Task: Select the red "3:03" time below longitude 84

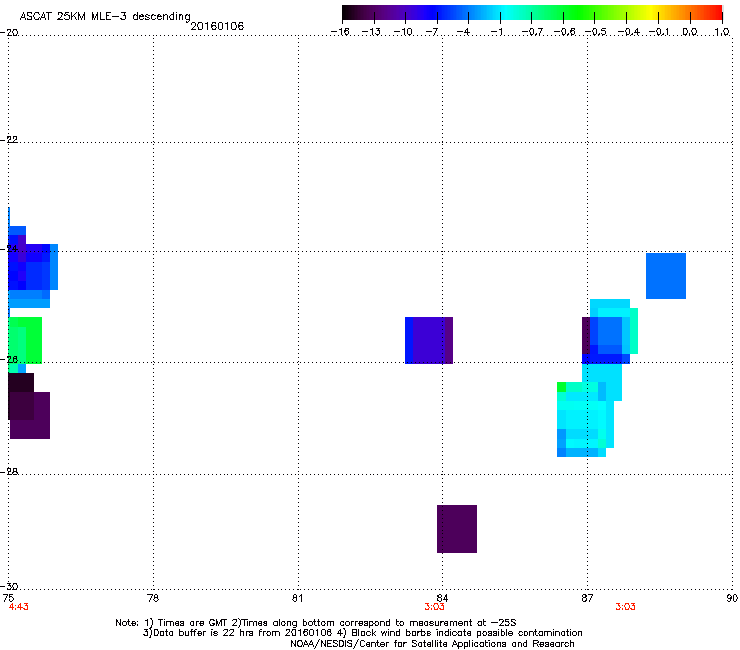Action: coord(434,607)
